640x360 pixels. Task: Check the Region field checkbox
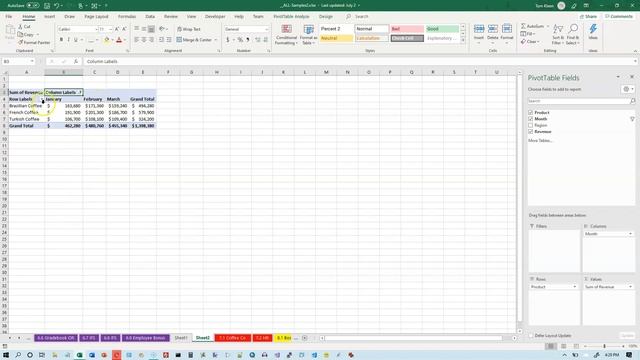pyautogui.click(x=531, y=125)
